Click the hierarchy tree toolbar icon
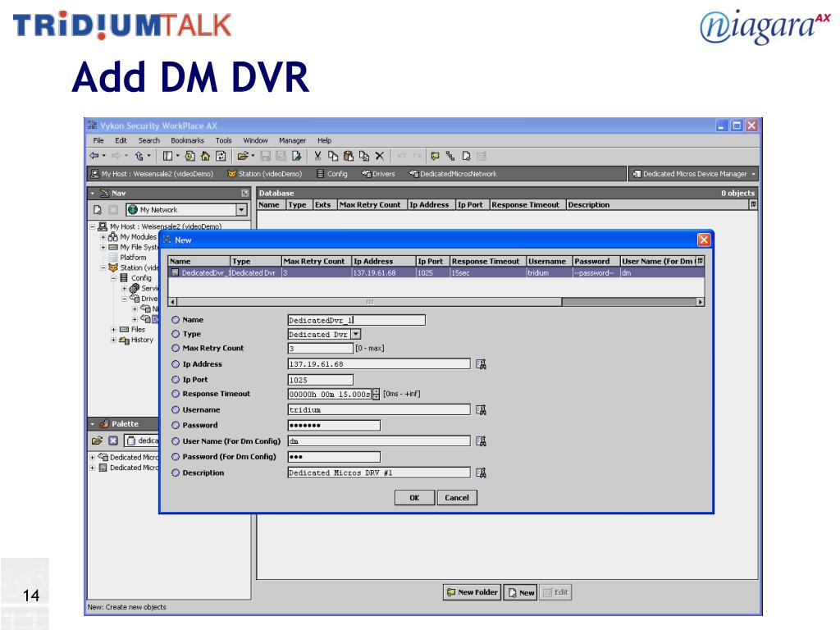The width and height of the screenshot is (840, 630). (450, 156)
